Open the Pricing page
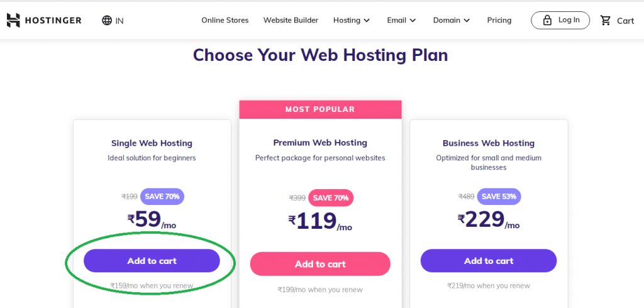 pyautogui.click(x=499, y=20)
